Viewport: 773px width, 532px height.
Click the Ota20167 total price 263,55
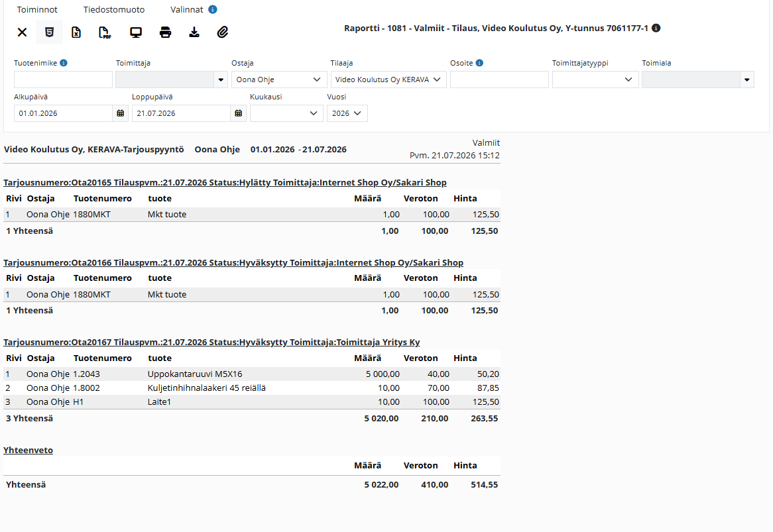point(484,419)
